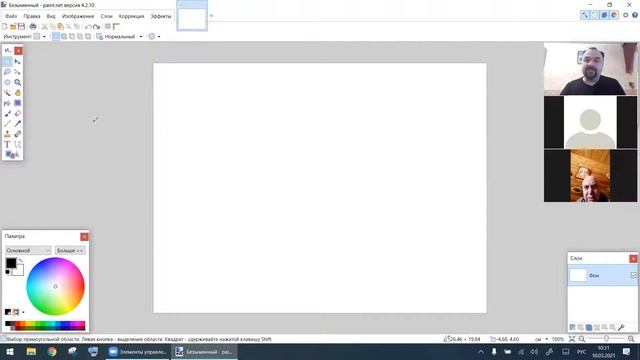Open layer properties wrench icon
The width and height of the screenshot is (640, 360).
(x=621, y=327)
